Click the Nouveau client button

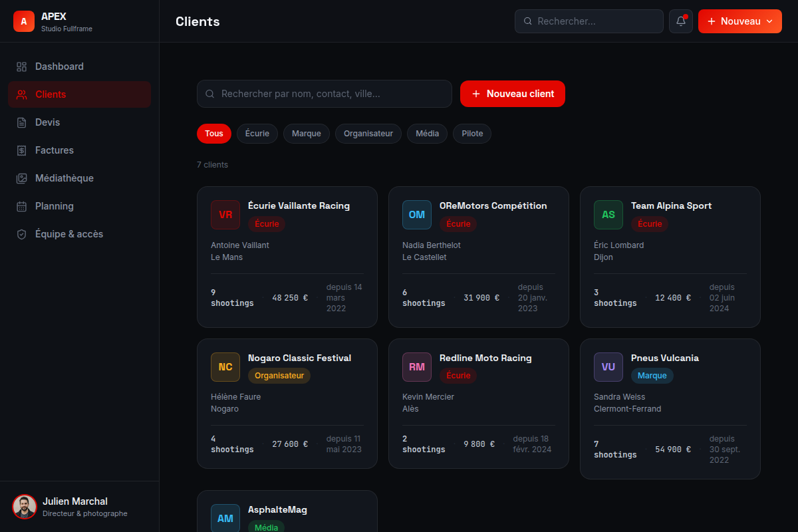click(x=513, y=94)
